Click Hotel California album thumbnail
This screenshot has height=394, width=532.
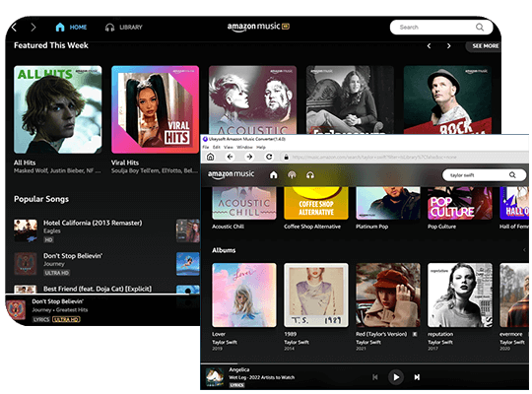(26, 230)
